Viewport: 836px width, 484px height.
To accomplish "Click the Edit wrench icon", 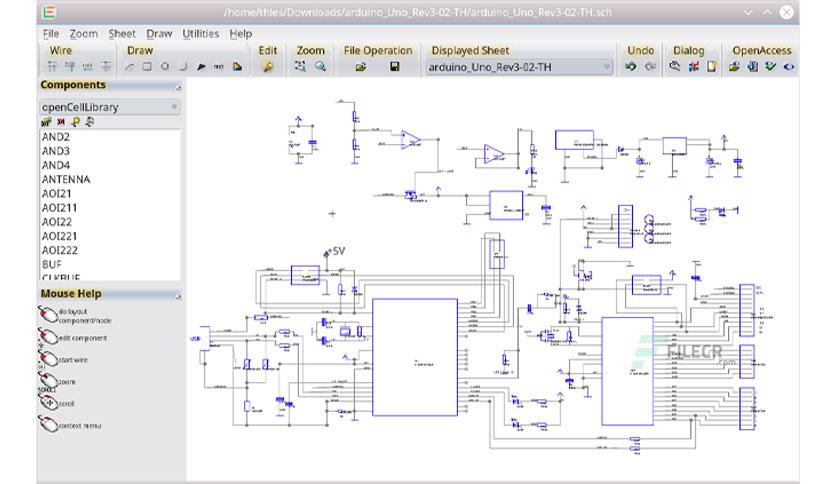I will point(268,67).
